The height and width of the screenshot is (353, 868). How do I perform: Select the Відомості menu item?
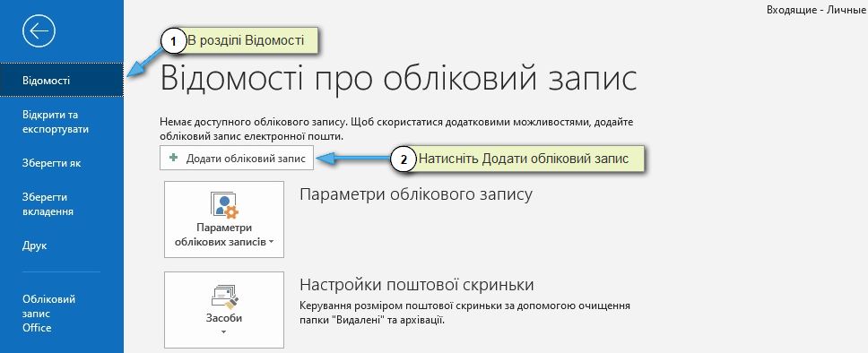(62, 81)
